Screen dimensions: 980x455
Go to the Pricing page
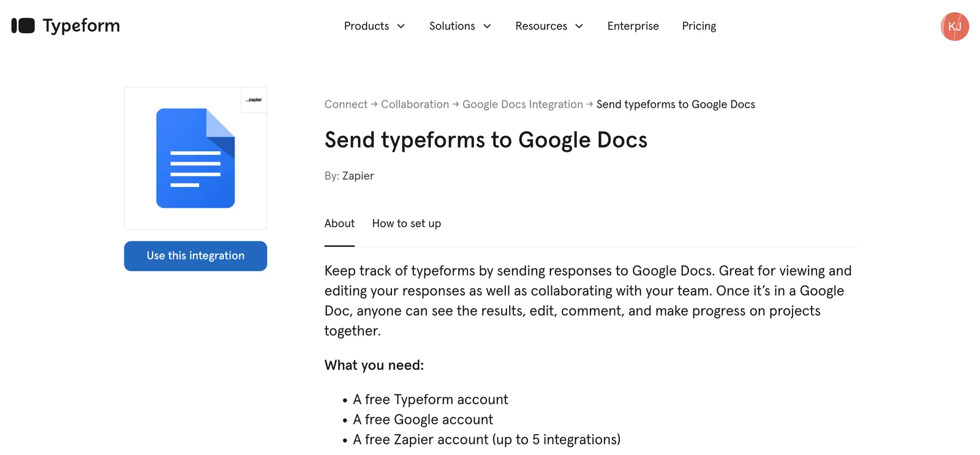[x=699, y=26]
